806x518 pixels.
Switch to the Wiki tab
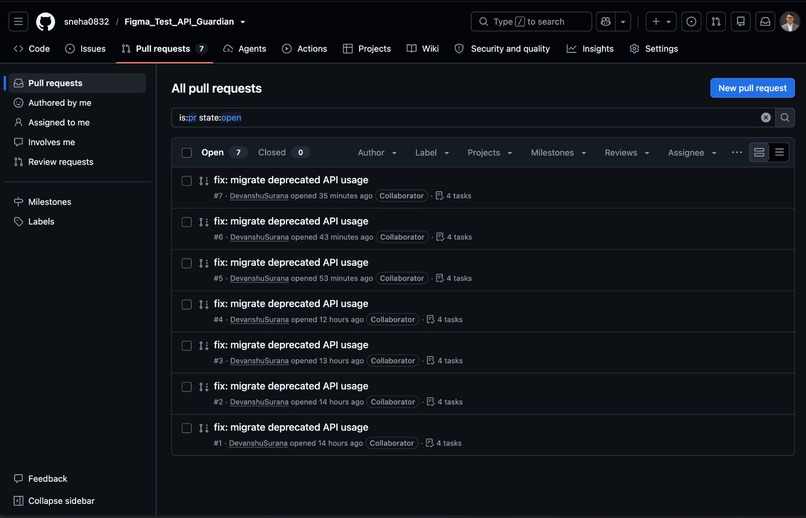pos(423,49)
